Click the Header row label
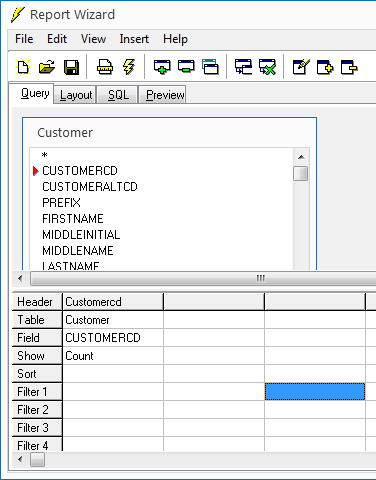376x480 pixels. tap(37, 302)
